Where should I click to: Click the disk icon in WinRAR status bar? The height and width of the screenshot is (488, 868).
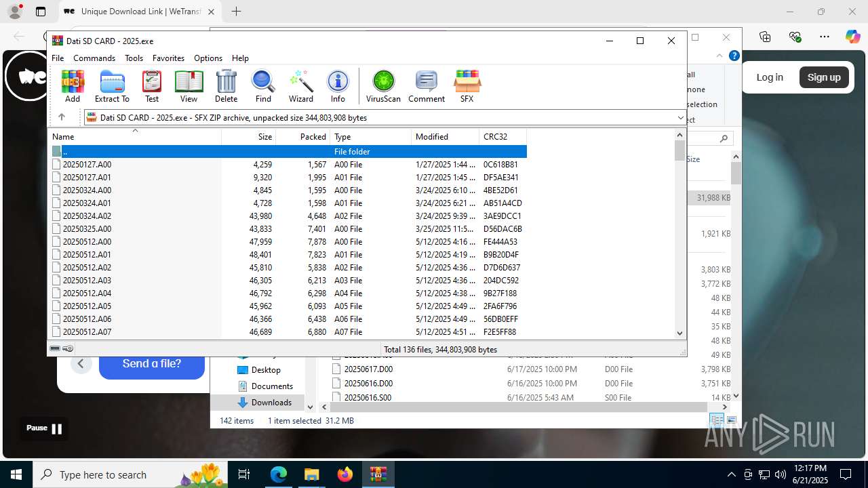click(56, 349)
